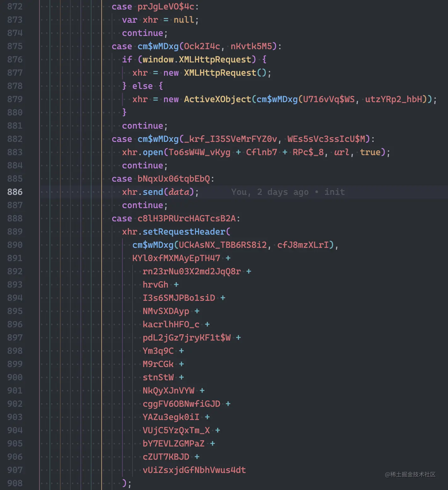Click 'cm$wMDxg' on line 890
Viewport: 448px width, 490px height.
153,245
